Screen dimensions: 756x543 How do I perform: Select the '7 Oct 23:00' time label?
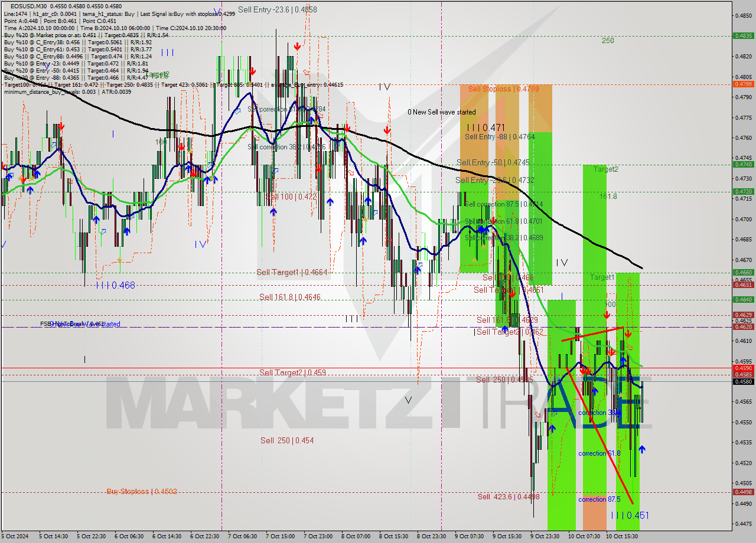[x=318, y=537]
